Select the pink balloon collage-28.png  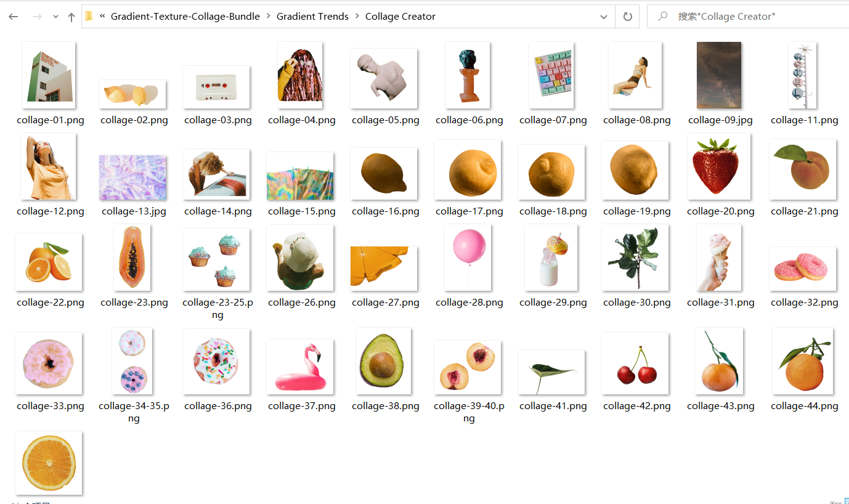pyautogui.click(x=468, y=258)
